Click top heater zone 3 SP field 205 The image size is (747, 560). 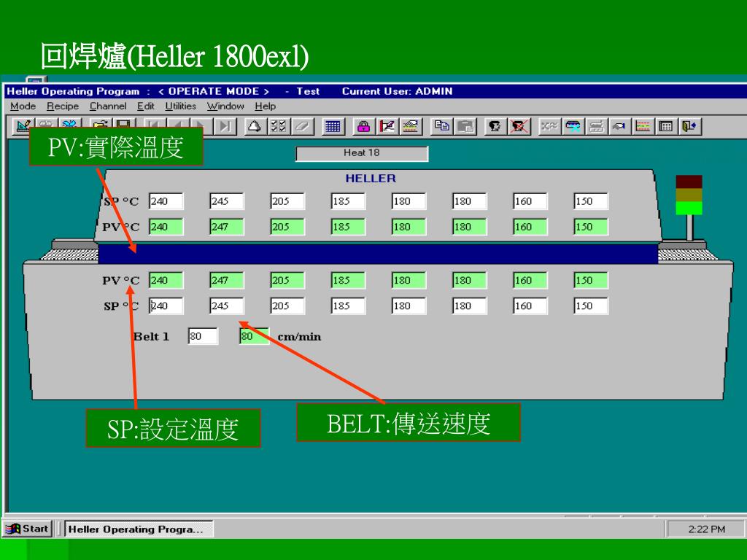coord(287,201)
